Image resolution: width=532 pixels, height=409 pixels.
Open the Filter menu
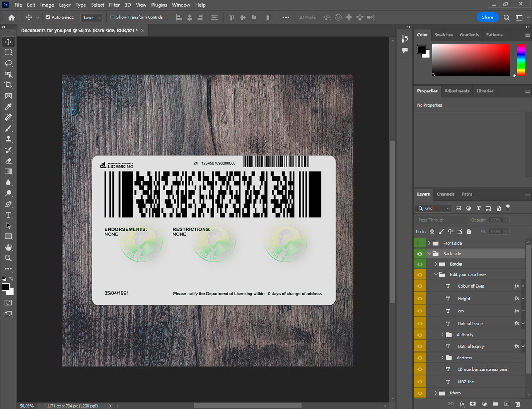click(x=114, y=5)
